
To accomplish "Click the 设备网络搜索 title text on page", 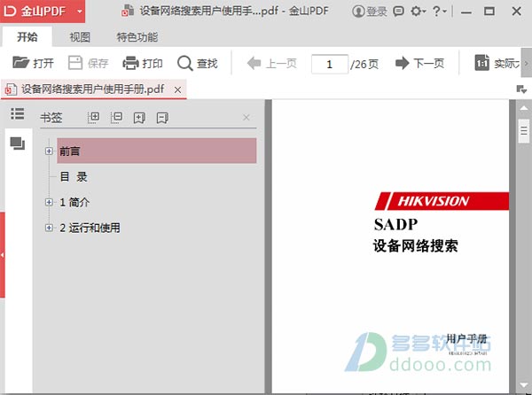I will [416, 245].
